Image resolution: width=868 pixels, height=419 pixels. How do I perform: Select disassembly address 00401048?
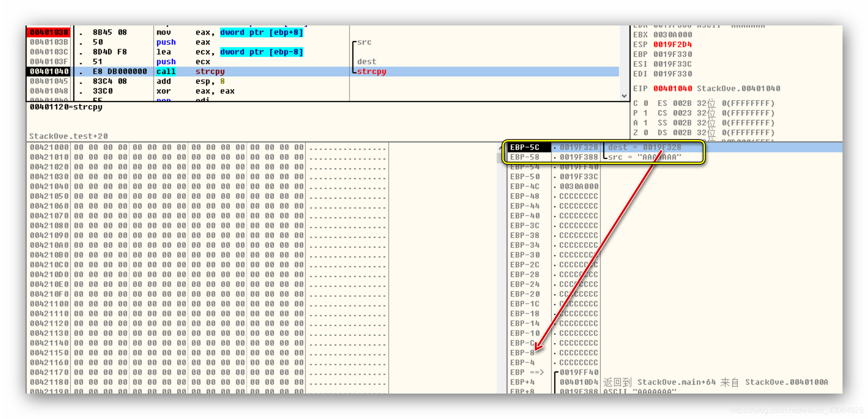coord(48,91)
